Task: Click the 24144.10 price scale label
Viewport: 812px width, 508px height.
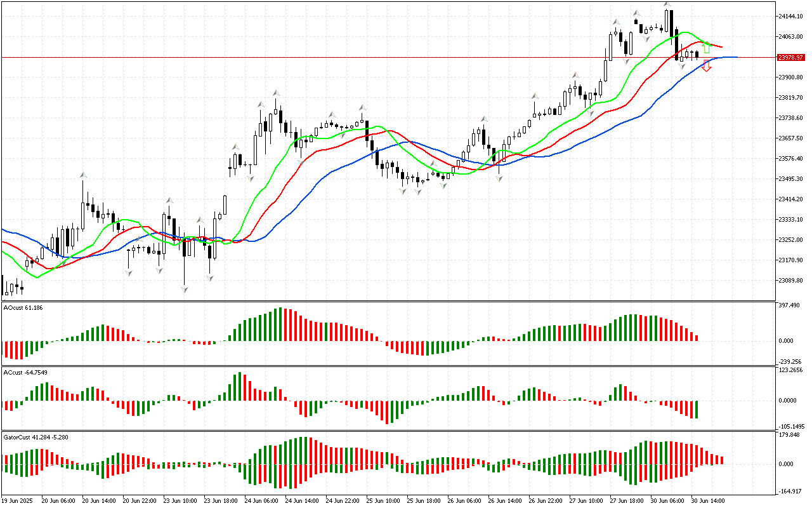Action: pyautogui.click(x=791, y=17)
